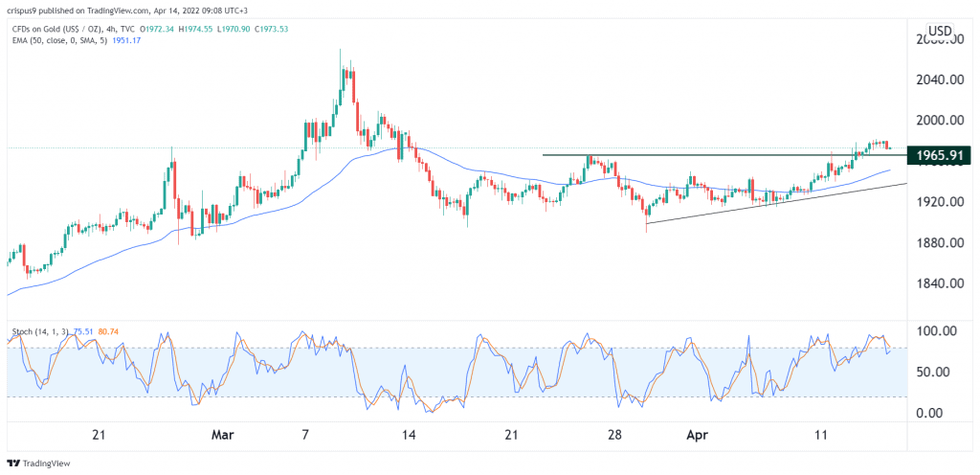Click the 1880.00 price axis label

(x=938, y=242)
